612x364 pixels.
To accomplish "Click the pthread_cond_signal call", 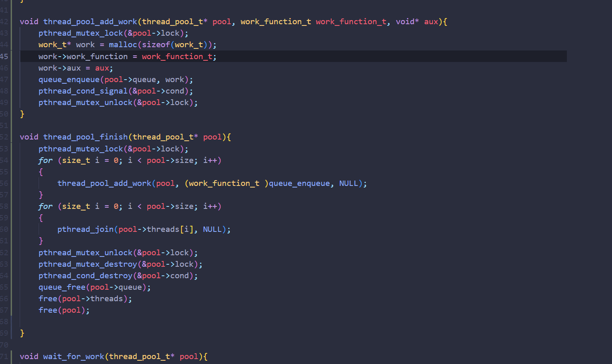I will pos(83,91).
